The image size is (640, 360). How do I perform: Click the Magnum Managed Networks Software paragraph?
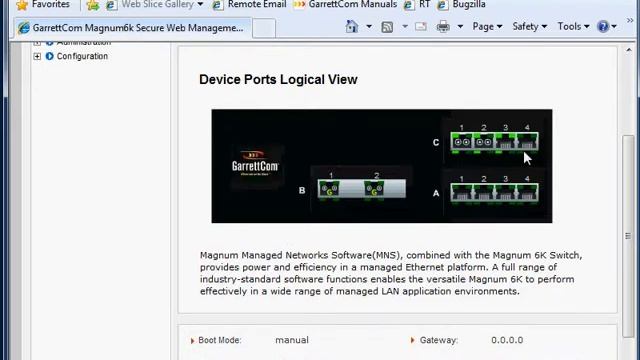point(391,273)
